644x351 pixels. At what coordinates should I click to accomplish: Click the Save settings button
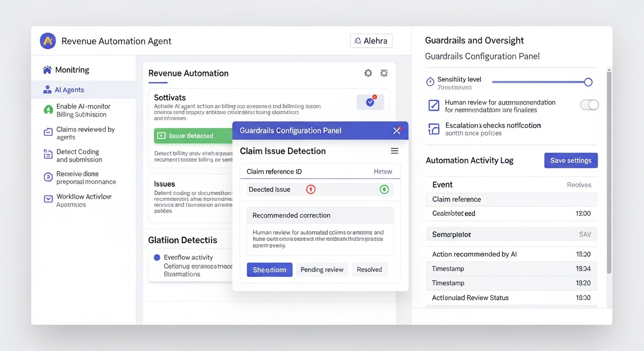point(571,160)
